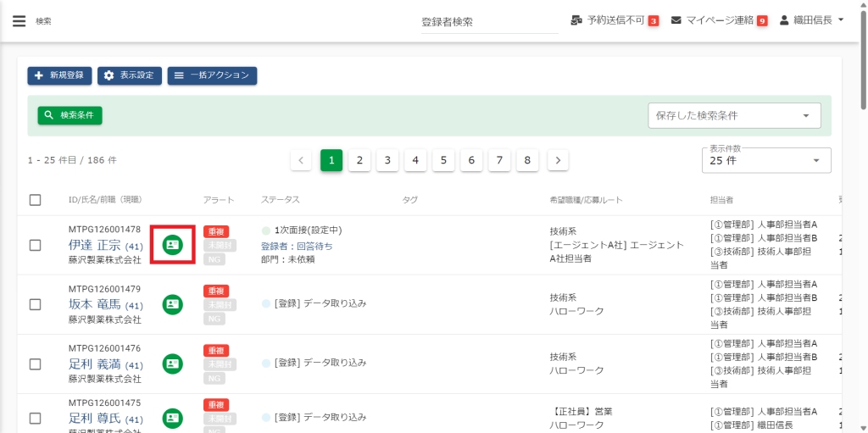The image size is (868, 433).
Task: Open the hamburger navigation menu
Action: 19,21
